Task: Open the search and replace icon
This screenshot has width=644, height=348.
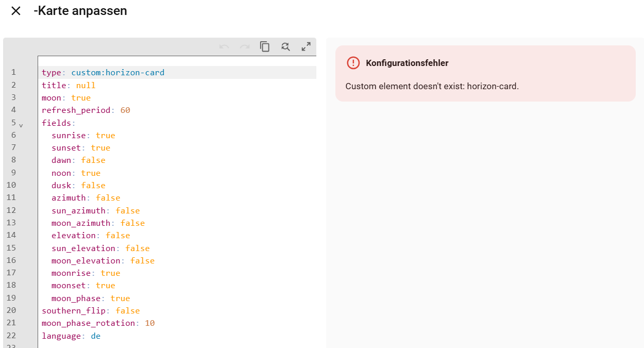Action: (285, 47)
